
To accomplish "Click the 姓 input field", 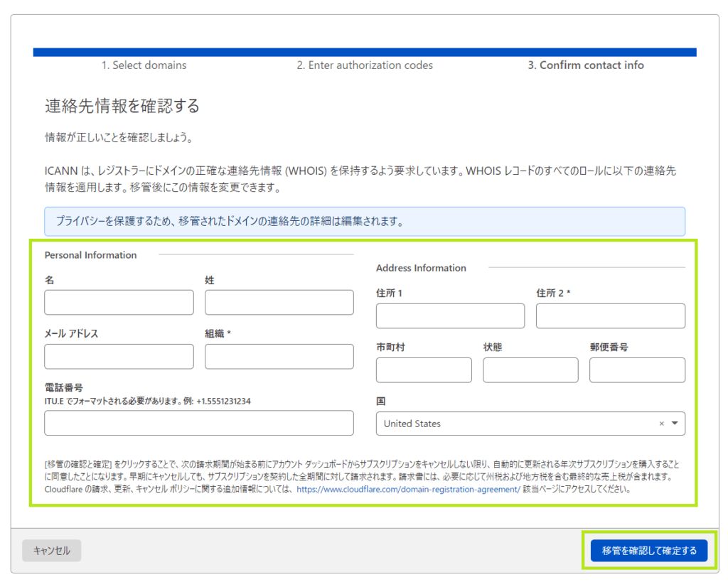I will (279, 302).
